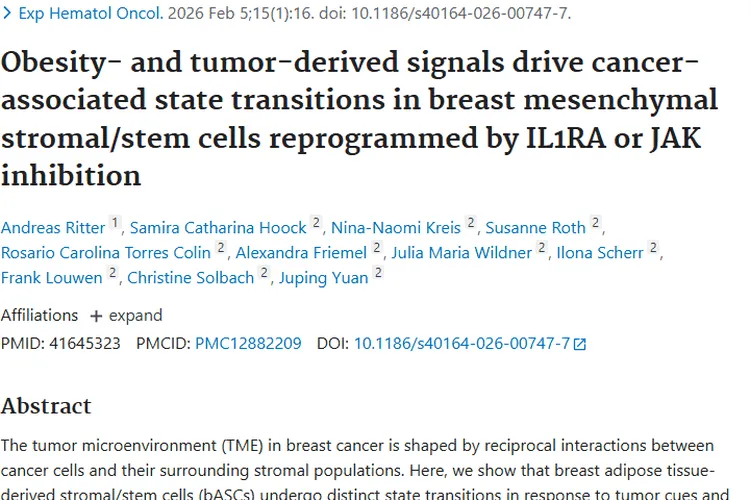This screenshot has width=750, height=500.
Task: Click affiliation superscript 1 after Andreas Ritter
Action: click(x=115, y=223)
